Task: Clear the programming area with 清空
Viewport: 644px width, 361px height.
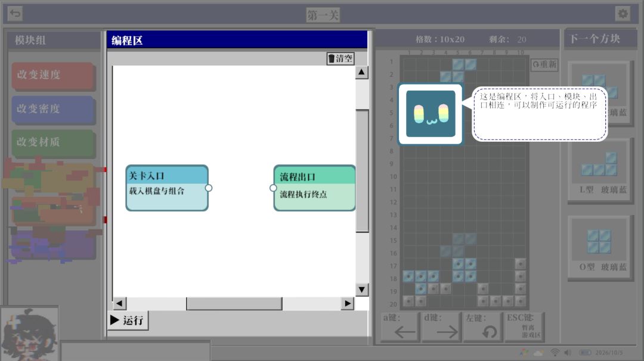Action: pos(340,58)
